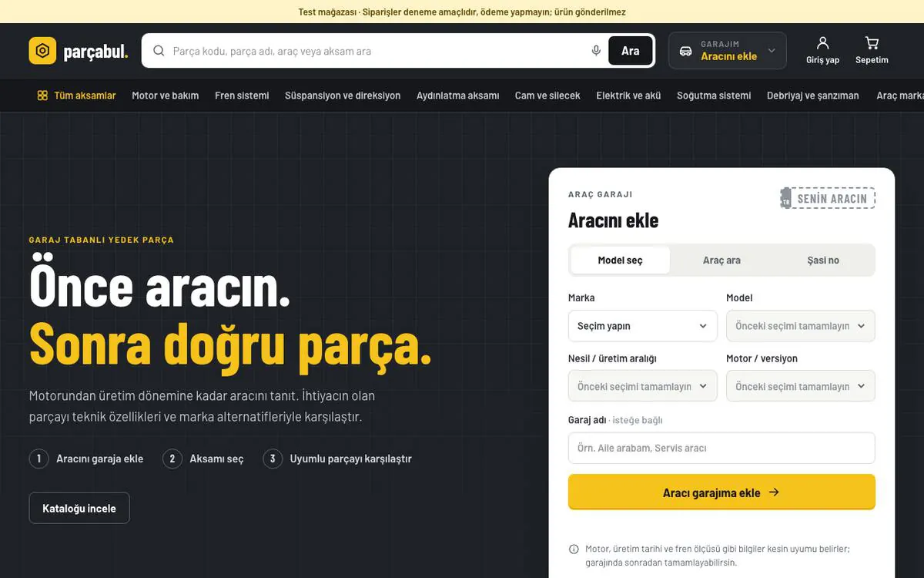Open Aydınlatma aksamı category

(x=458, y=96)
